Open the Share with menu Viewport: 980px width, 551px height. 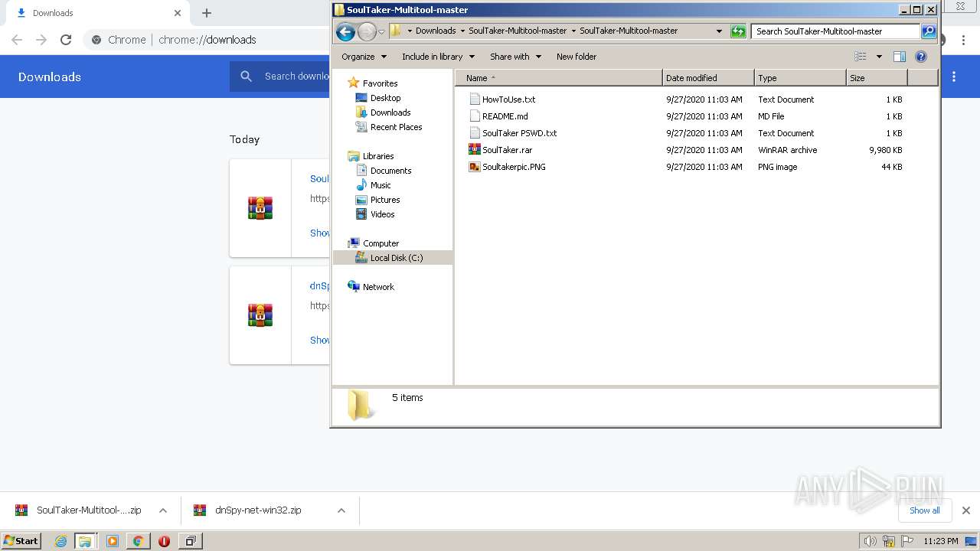coord(515,57)
